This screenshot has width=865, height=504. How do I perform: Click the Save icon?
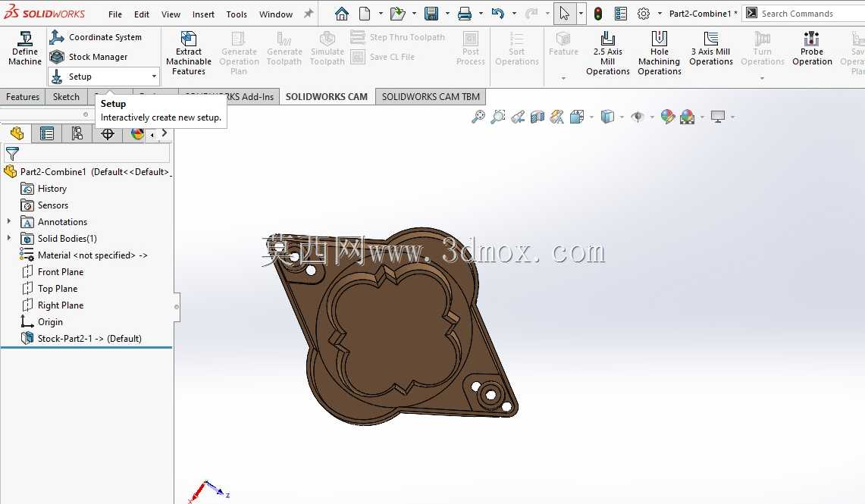coord(431,14)
